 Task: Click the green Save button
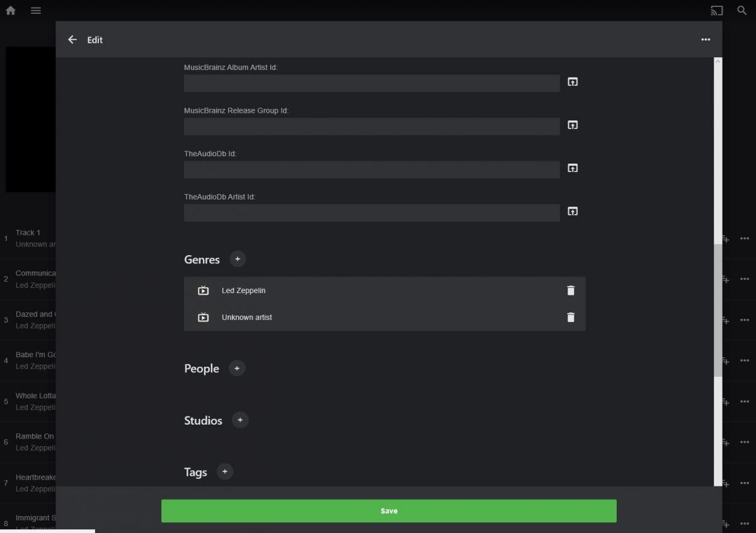pos(389,511)
